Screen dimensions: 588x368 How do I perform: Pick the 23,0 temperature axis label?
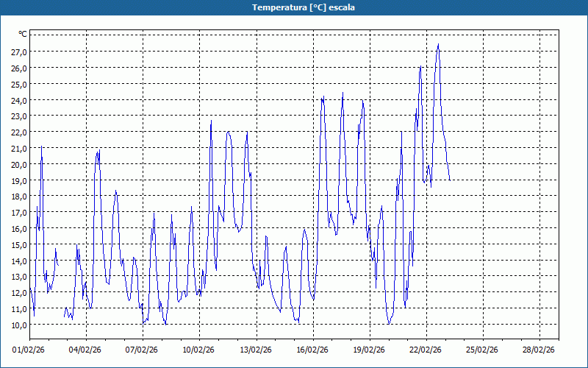pyautogui.click(x=18, y=116)
